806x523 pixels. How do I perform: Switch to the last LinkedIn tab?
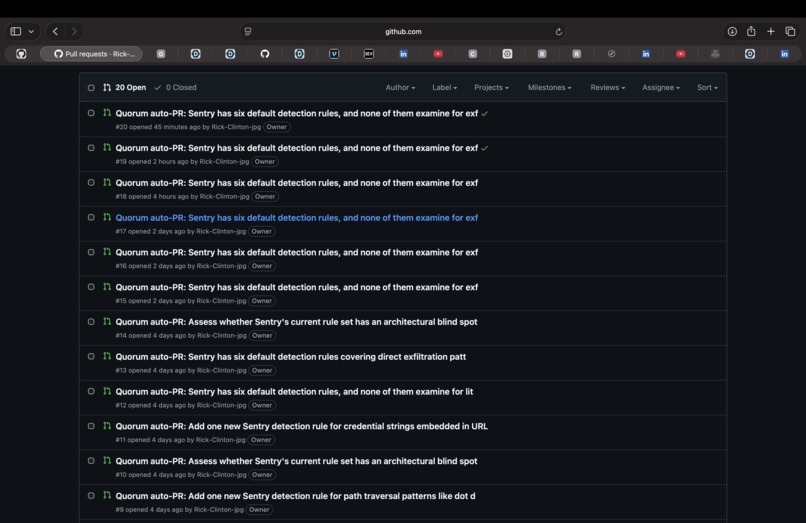pos(784,54)
